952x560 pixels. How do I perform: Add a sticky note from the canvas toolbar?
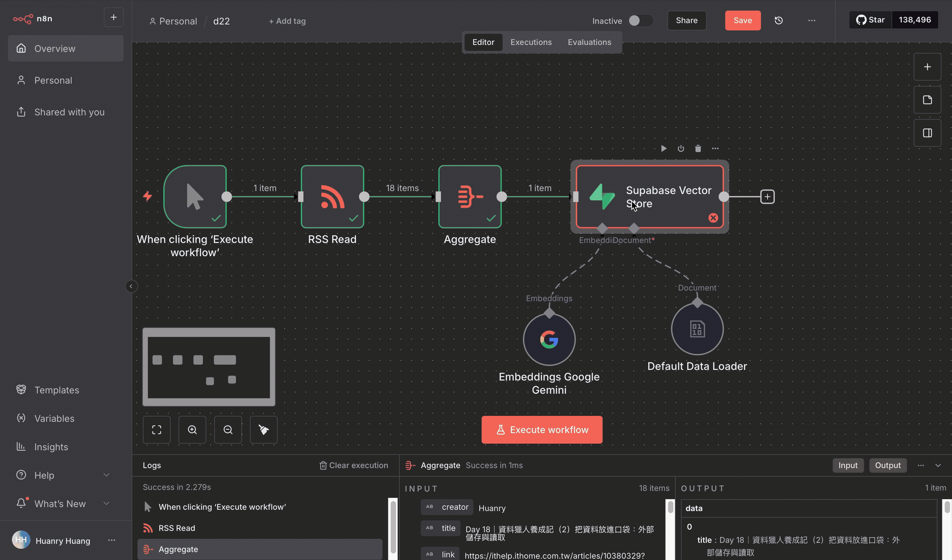(x=927, y=100)
